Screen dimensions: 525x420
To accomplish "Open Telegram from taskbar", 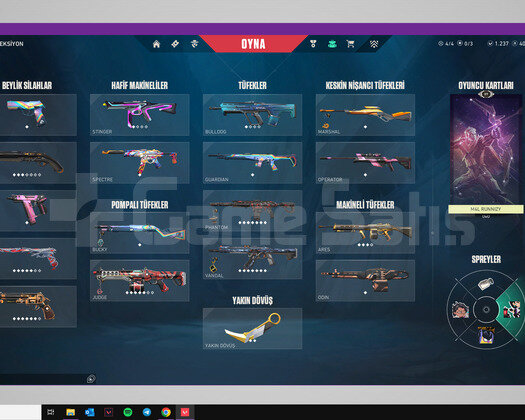I will (147, 412).
